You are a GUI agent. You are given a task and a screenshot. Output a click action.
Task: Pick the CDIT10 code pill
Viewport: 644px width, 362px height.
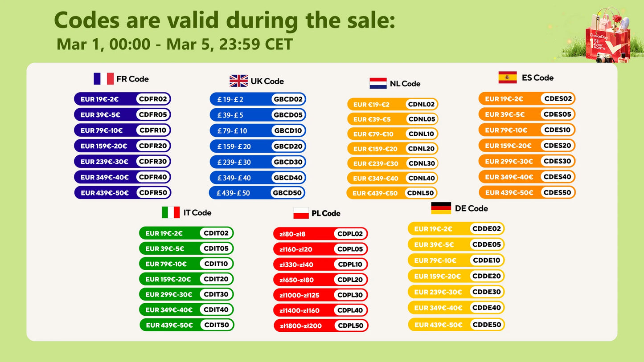click(x=216, y=264)
